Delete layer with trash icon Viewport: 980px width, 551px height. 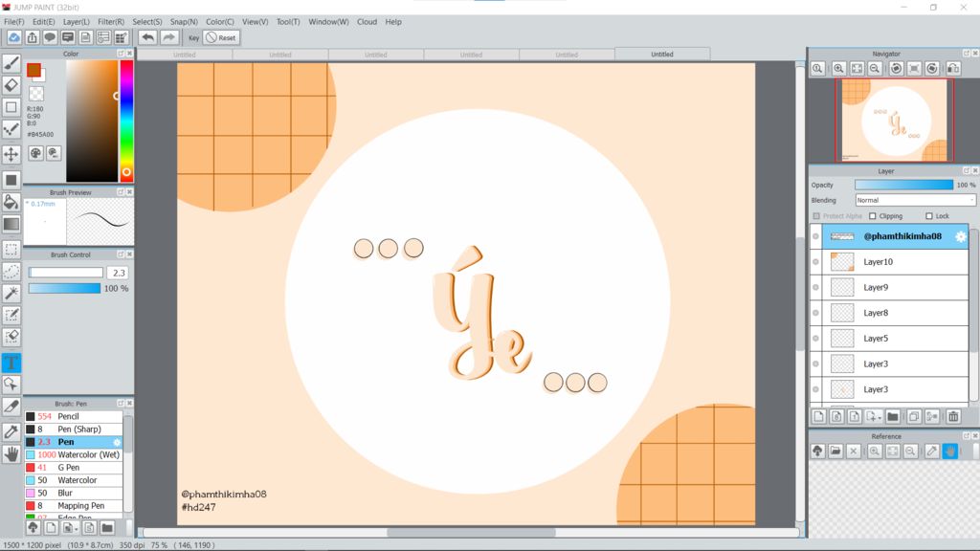(x=952, y=417)
